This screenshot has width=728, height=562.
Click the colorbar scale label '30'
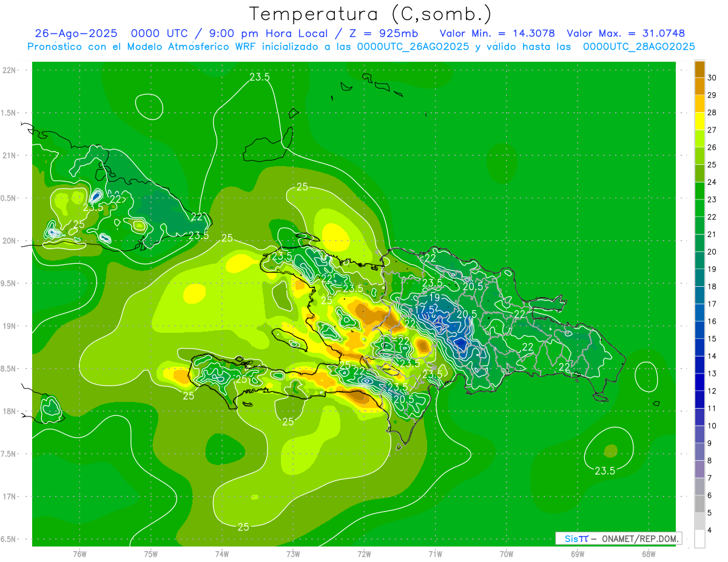712,78
